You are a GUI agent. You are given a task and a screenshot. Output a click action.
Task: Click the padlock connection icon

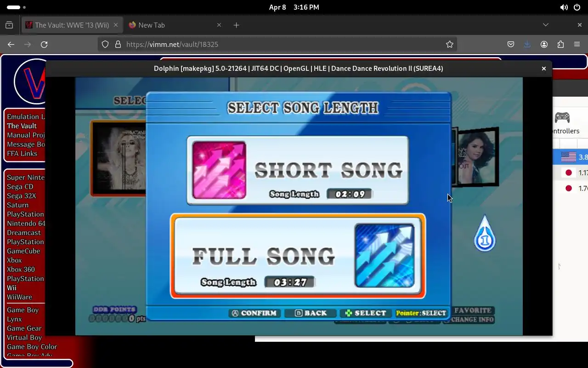point(118,44)
